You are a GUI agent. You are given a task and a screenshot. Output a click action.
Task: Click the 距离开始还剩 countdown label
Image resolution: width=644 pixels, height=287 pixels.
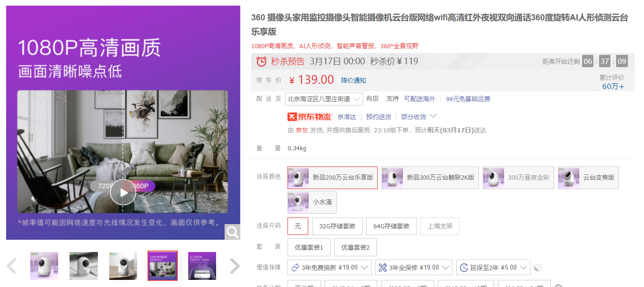[561, 61]
